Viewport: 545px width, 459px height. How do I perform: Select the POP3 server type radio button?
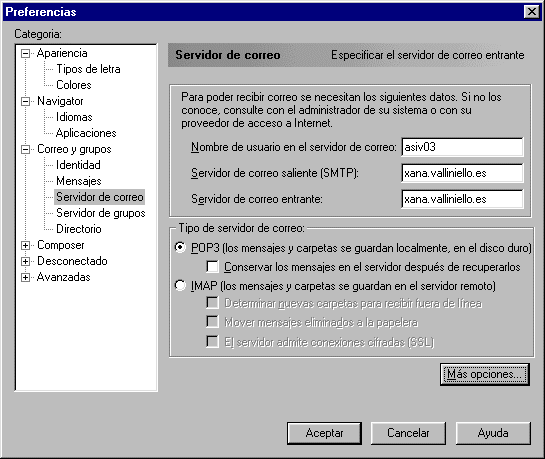click(x=180, y=247)
